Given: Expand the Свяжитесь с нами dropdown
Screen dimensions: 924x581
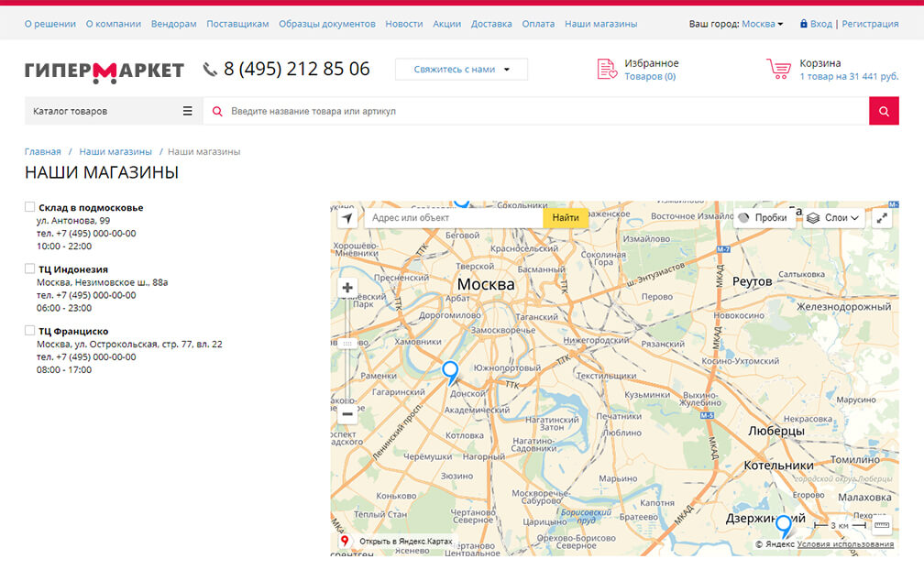Looking at the screenshot, I should tap(461, 70).
